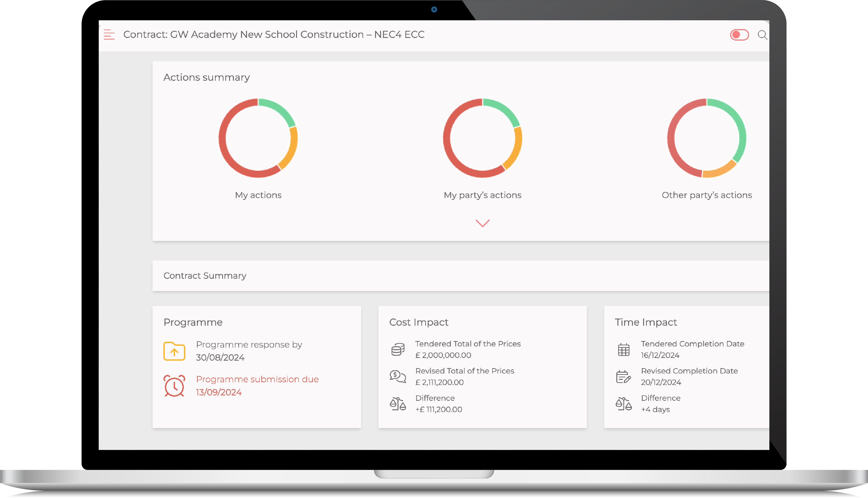Viewport: 868px width, 498px height.
Task: Click the 'Programme' card title
Action: click(193, 322)
